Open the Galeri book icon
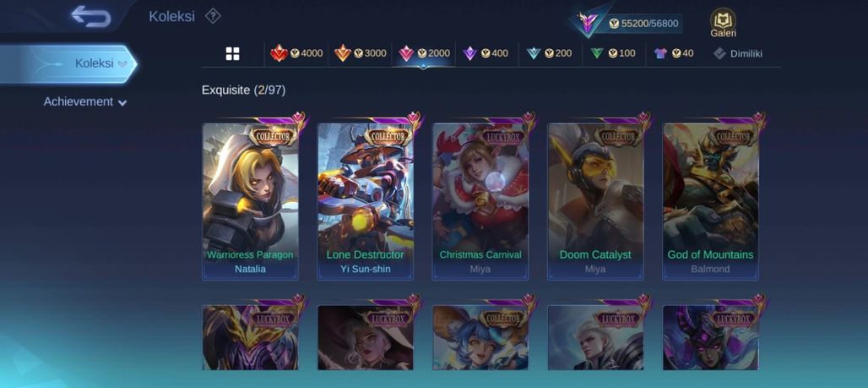 click(723, 23)
